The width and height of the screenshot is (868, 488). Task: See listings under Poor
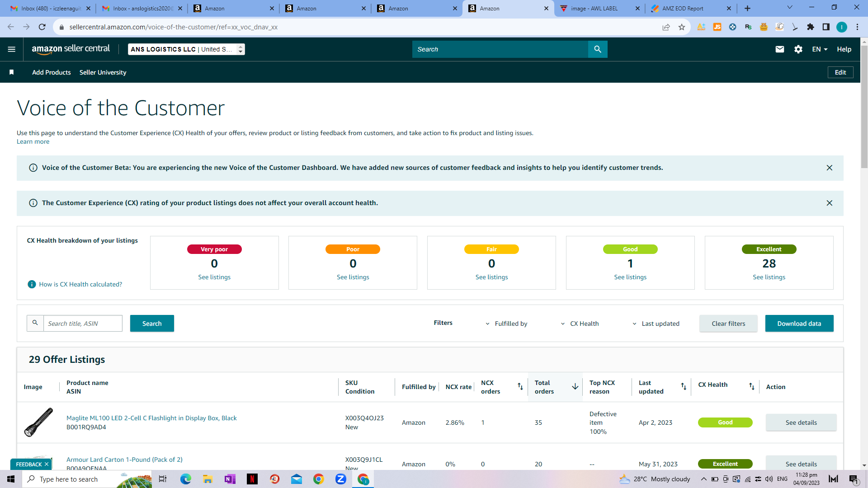point(353,277)
